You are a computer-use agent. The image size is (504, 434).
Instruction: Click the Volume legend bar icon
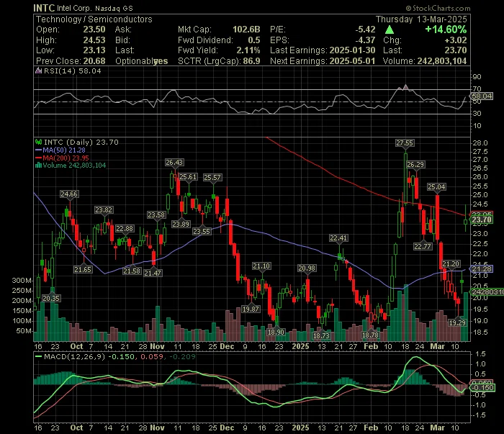tap(39, 165)
